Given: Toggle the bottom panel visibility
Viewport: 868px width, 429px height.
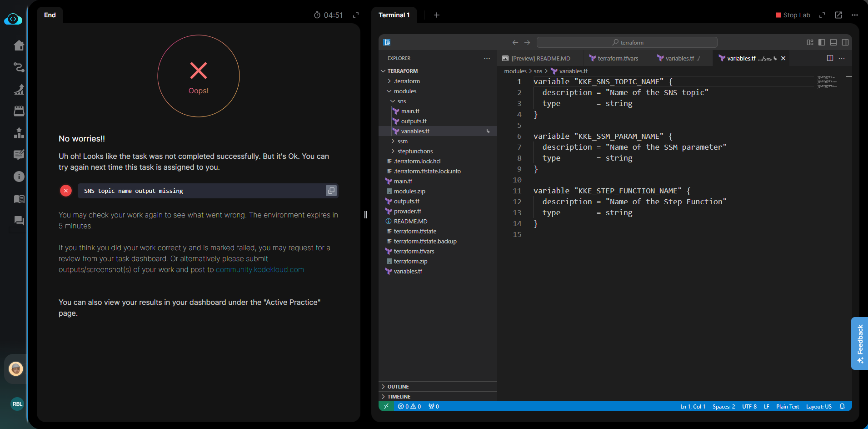Looking at the screenshot, I should point(833,42).
